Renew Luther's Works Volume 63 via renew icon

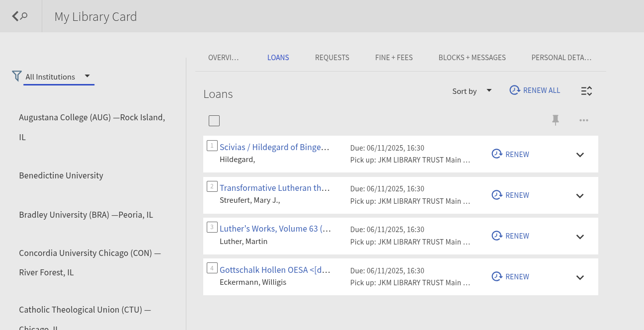pos(497,236)
